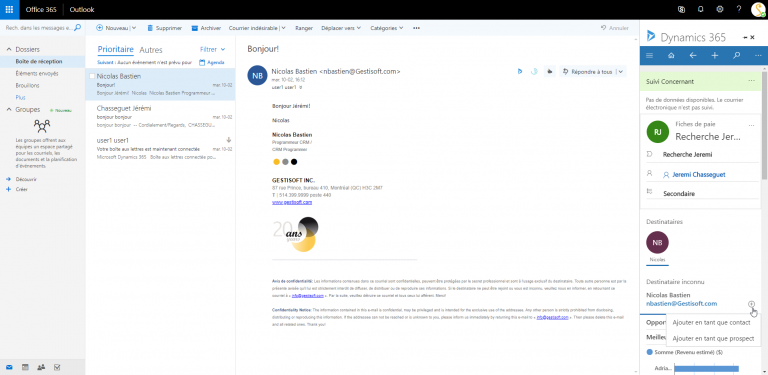Expand recipients arrow beside user1 user1
The width and height of the screenshot is (768, 375).
pyautogui.click(x=301, y=87)
